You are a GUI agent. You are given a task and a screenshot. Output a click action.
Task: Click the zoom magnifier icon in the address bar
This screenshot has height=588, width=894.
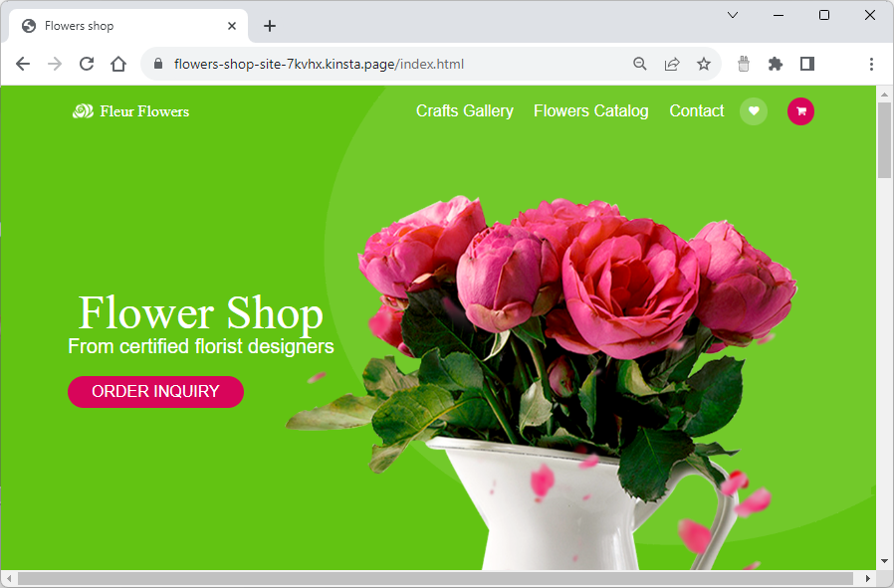640,63
